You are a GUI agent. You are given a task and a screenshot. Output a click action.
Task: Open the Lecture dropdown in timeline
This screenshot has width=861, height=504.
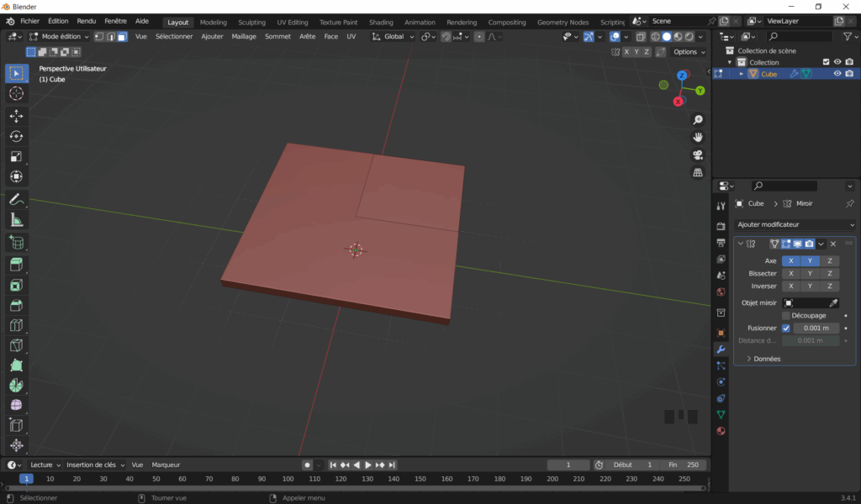(x=45, y=465)
